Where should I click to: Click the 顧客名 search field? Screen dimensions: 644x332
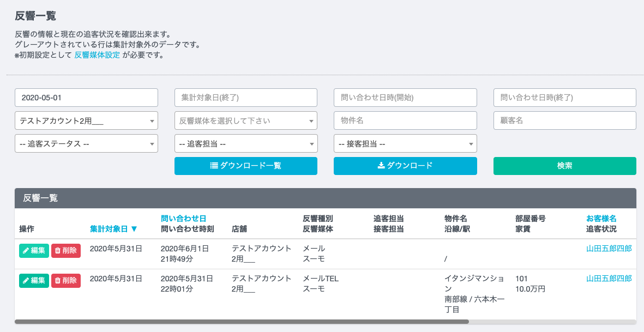565,120
